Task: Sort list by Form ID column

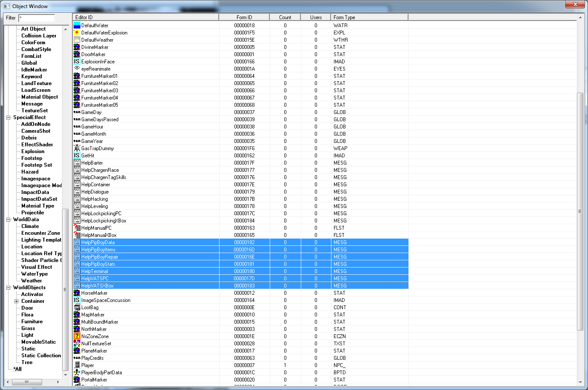Action: point(244,17)
